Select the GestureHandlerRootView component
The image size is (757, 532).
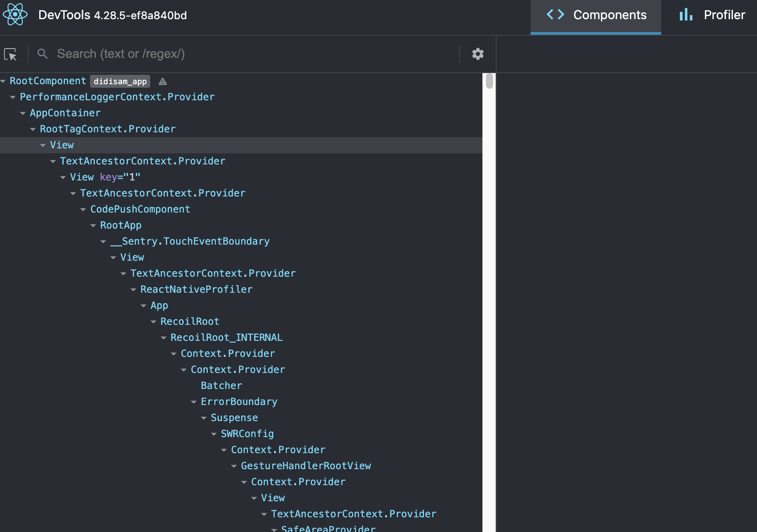(306, 466)
